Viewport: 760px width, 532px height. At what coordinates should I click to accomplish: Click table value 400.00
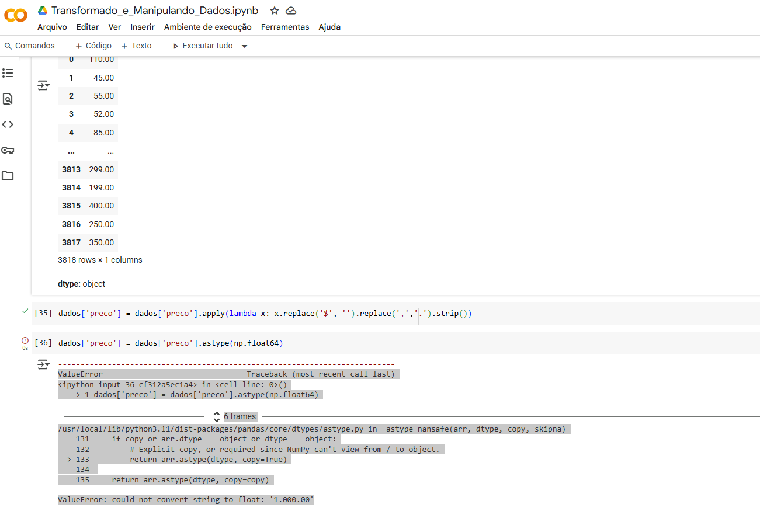[102, 206]
